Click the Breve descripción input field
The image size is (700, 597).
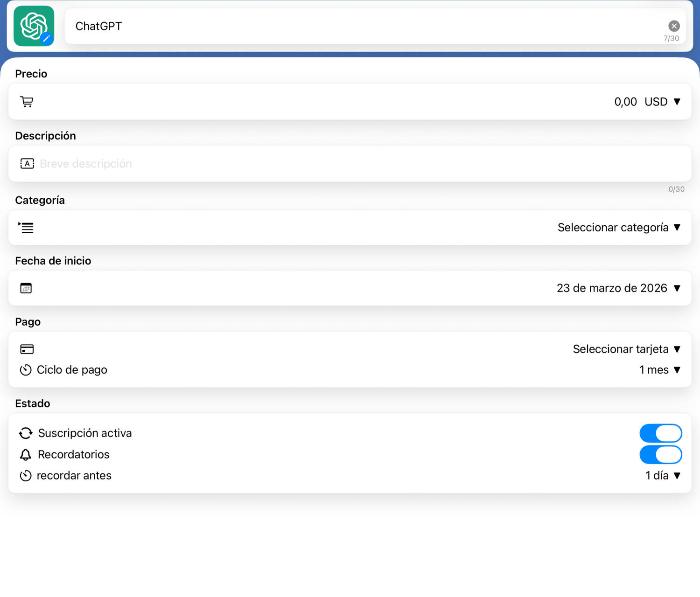(327, 164)
